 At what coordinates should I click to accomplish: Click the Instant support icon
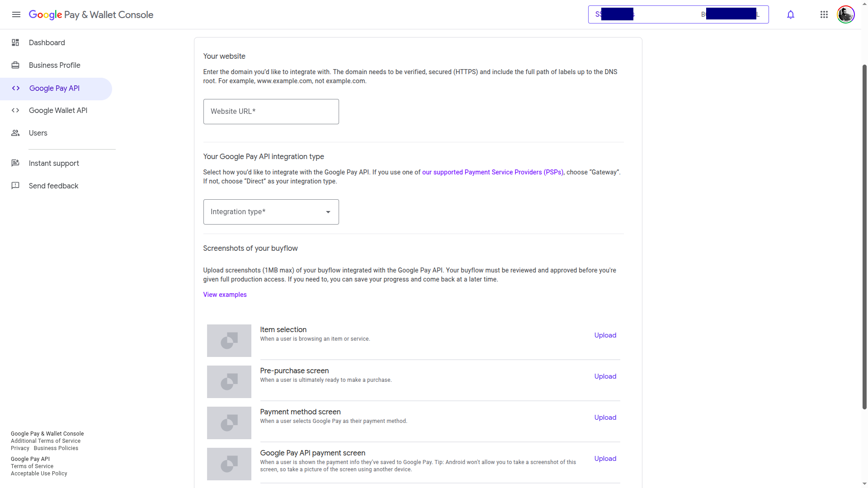point(15,163)
